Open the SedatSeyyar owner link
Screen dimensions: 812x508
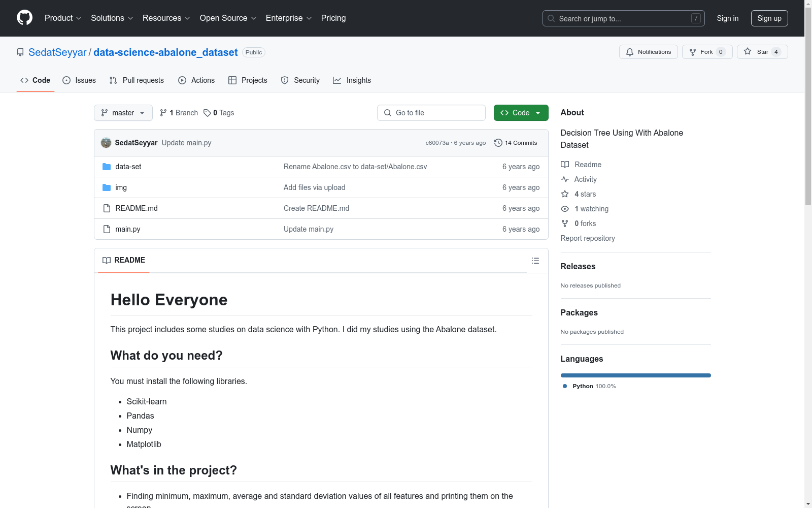[x=57, y=52]
